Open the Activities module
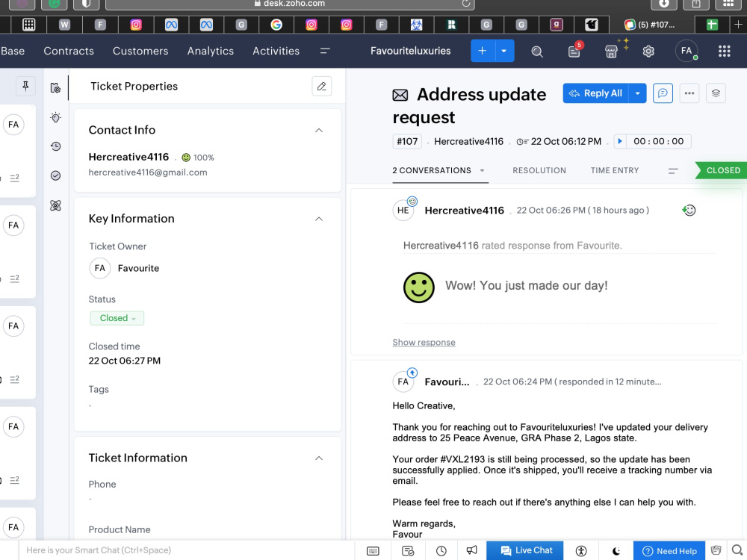Viewport: 747px width, 560px height. click(x=276, y=51)
